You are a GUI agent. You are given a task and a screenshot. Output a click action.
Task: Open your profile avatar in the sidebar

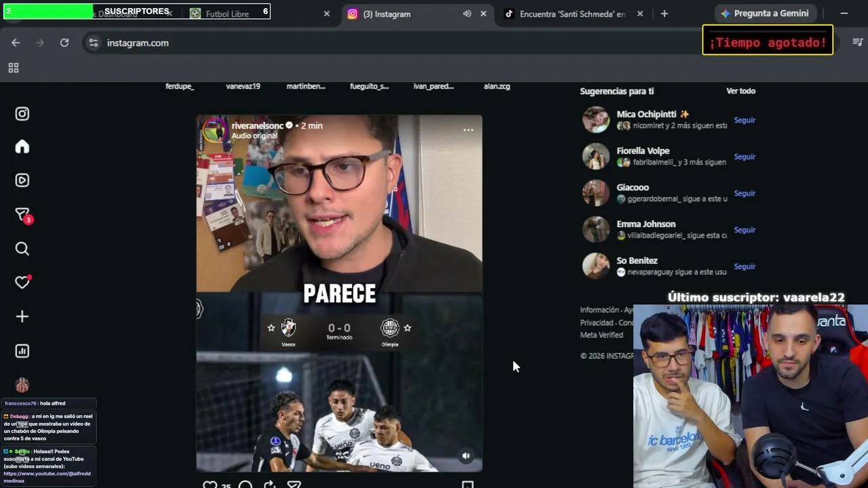22,385
